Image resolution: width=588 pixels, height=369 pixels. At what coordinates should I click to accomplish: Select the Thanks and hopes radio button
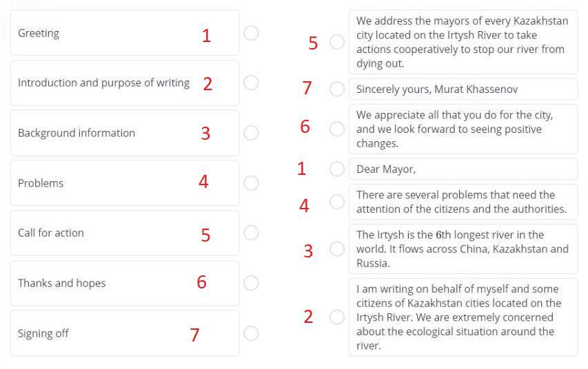252,283
